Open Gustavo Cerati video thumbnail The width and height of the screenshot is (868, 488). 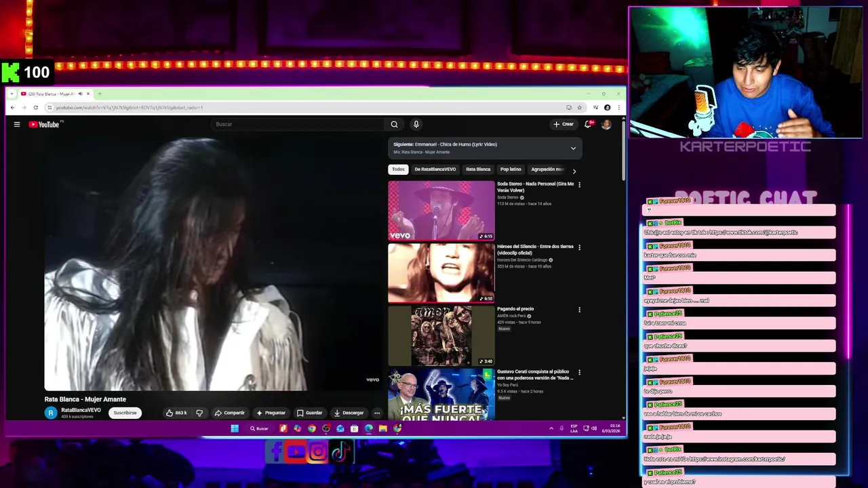tap(441, 394)
